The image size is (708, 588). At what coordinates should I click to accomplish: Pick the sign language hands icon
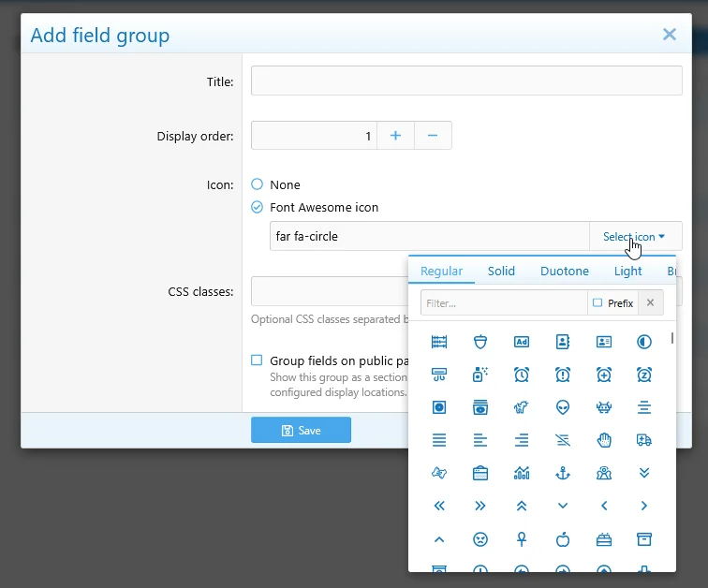point(439,473)
